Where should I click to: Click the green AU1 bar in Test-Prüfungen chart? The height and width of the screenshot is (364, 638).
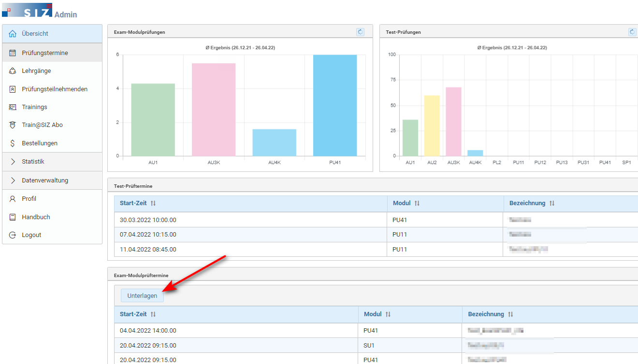[410, 138]
